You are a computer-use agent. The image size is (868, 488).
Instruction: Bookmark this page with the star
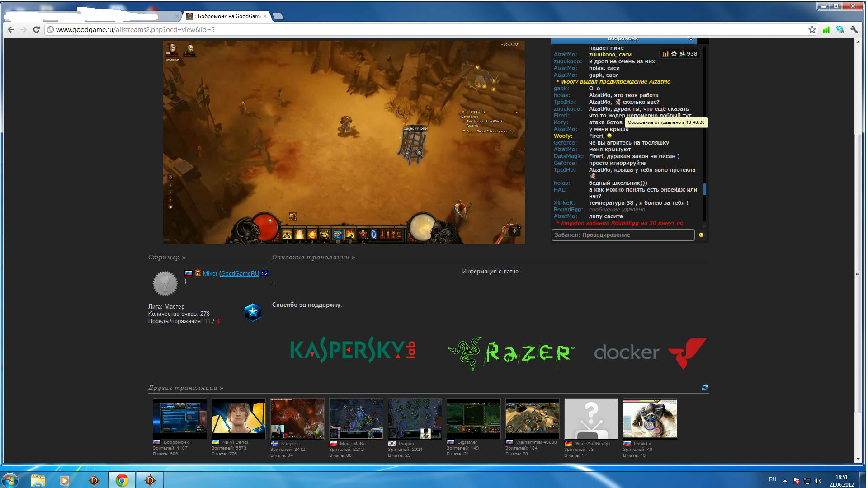pos(812,30)
